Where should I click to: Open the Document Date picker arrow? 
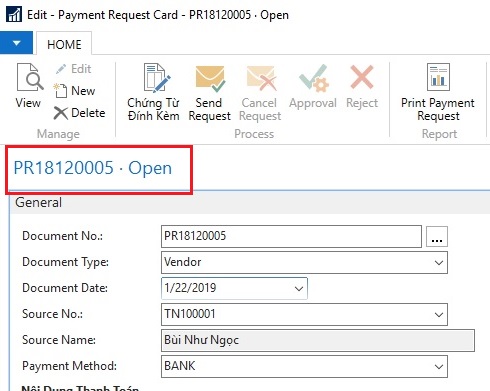point(299,289)
